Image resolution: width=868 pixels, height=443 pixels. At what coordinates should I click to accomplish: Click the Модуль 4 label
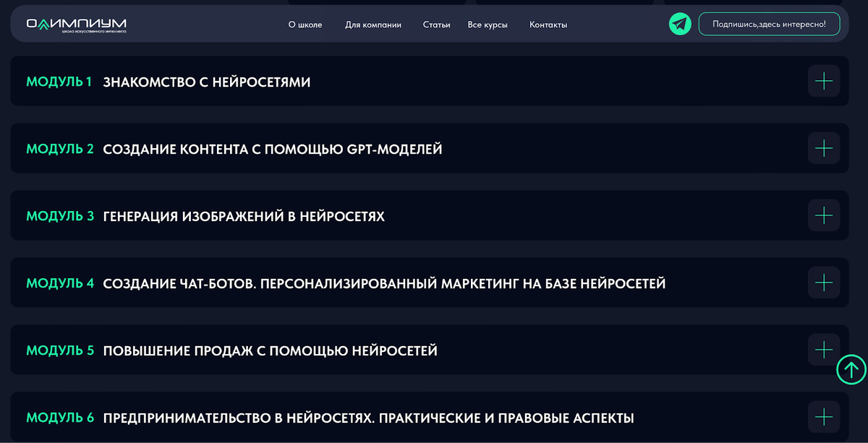click(60, 284)
